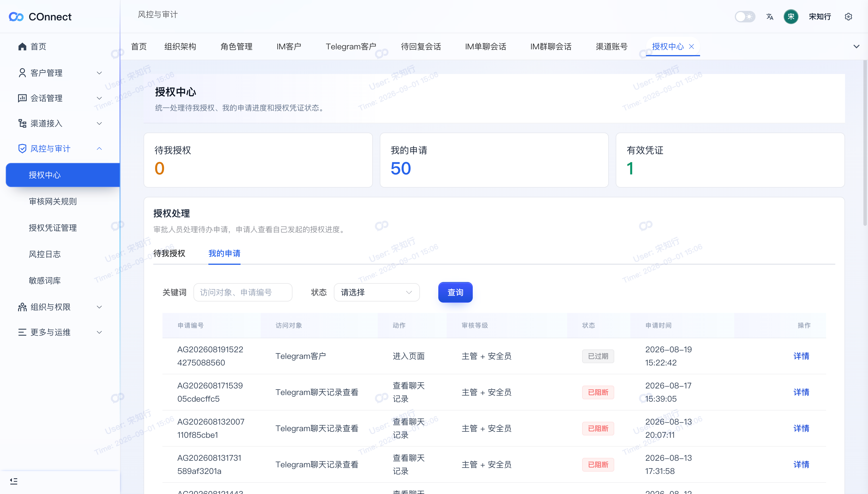The image size is (868, 494).
Task: Switch to the IM单聊会话 tab
Action: 485,46
